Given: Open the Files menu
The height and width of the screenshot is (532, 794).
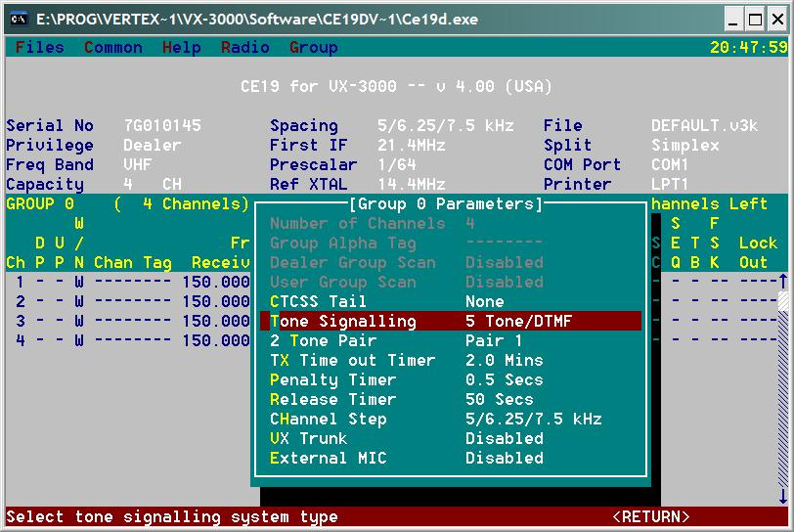Looking at the screenshot, I should click(x=39, y=47).
